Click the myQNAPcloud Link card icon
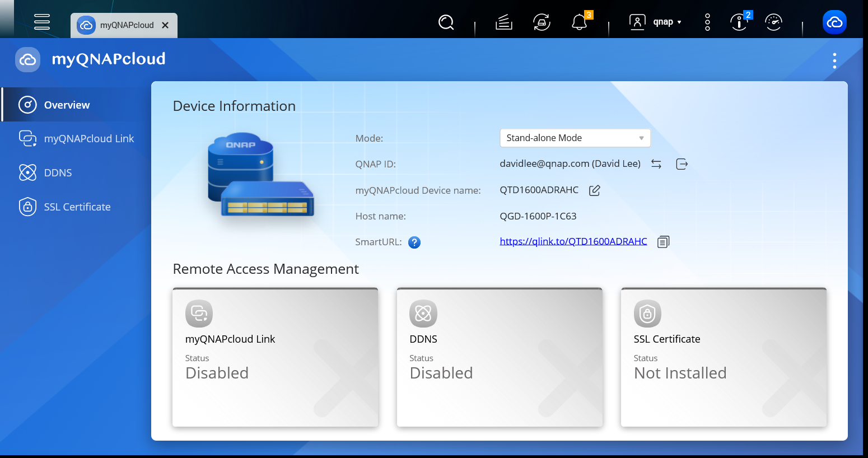The width and height of the screenshot is (868, 458). 199,314
